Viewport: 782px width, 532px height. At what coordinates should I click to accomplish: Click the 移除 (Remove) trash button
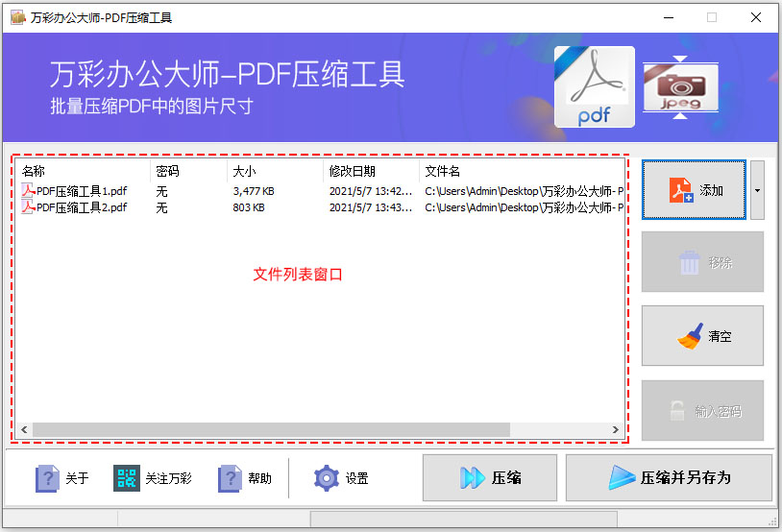coord(702,262)
